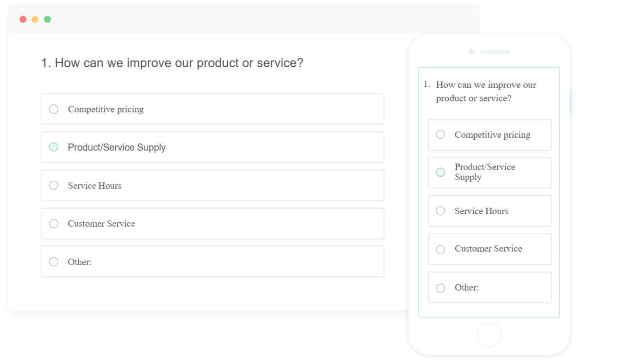The image size is (626, 364).
Task: Select Service Hours radio on phone mockup
Action: click(441, 211)
